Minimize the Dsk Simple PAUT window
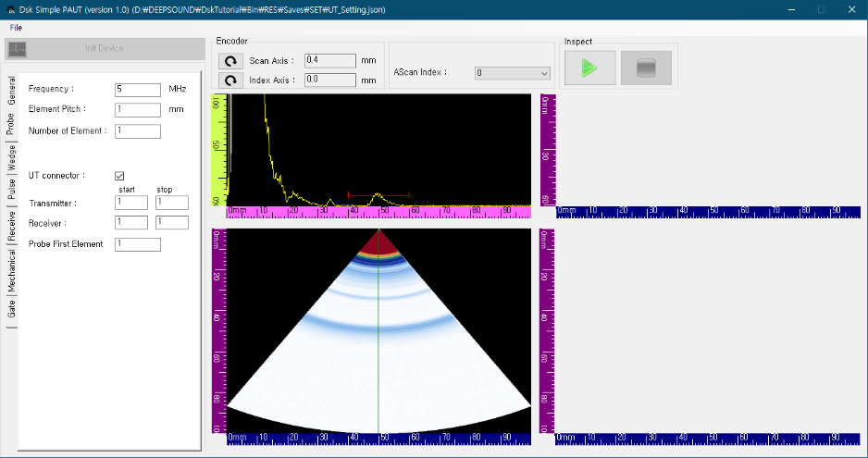 point(792,10)
